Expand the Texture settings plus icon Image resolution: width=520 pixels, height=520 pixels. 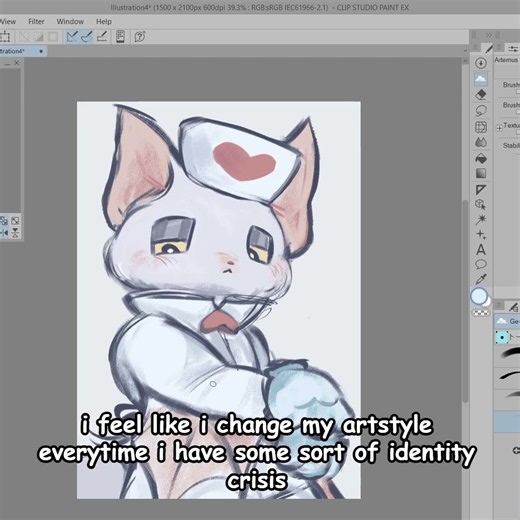coord(499,128)
